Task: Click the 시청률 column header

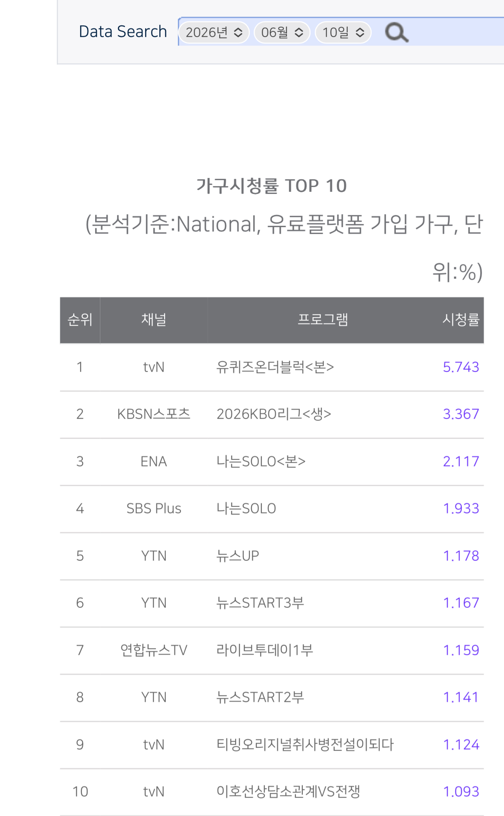Action: tap(461, 320)
